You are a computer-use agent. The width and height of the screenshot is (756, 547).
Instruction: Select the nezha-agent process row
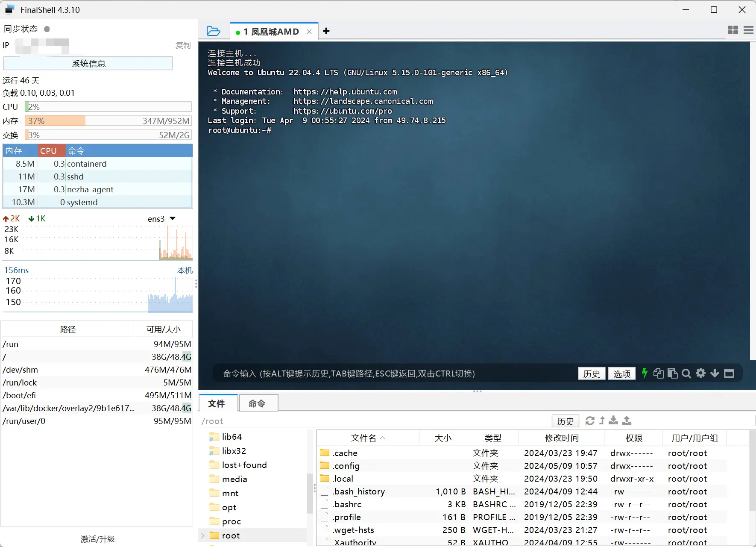tap(98, 189)
